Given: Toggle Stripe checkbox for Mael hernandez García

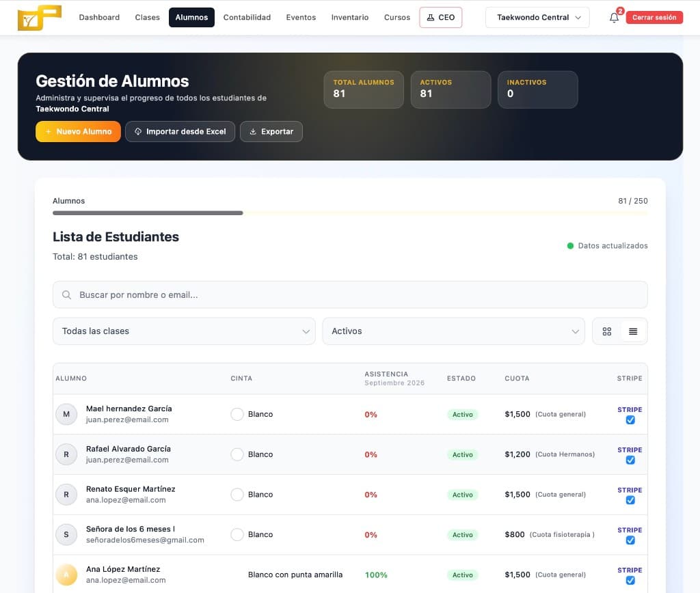Looking at the screenshot, I should 630,420.
